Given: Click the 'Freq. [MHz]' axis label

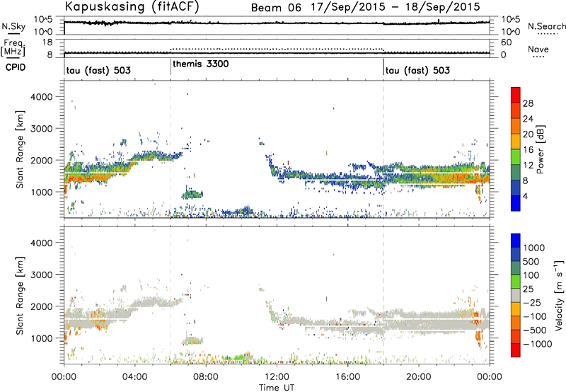Looking at the screenshot, I should (13, 48).
